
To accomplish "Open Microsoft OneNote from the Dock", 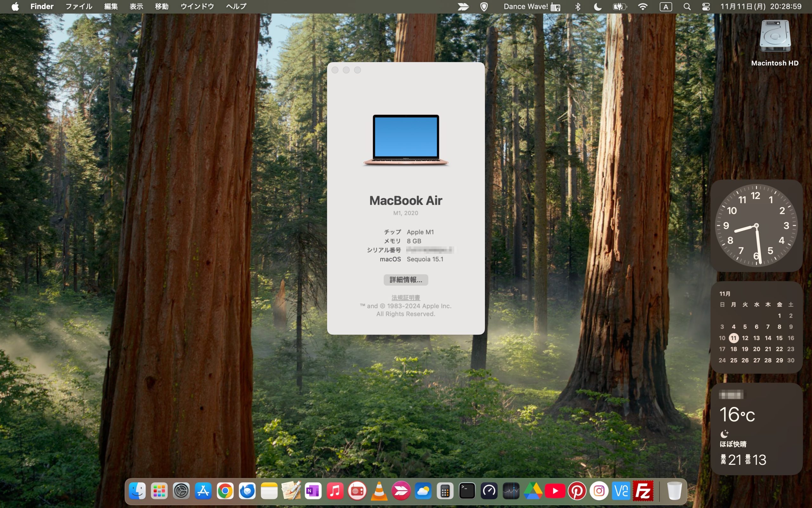I will coord(313,491).
